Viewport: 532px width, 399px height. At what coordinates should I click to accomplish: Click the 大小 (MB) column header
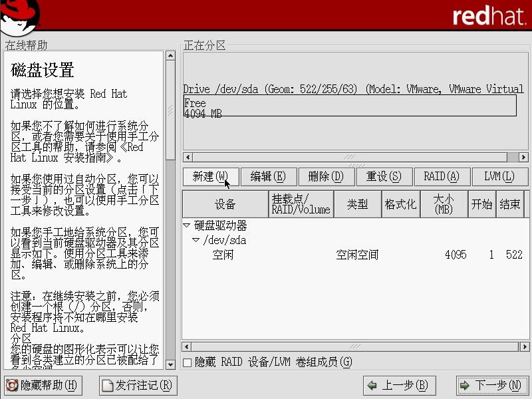[x=442, y=204]
